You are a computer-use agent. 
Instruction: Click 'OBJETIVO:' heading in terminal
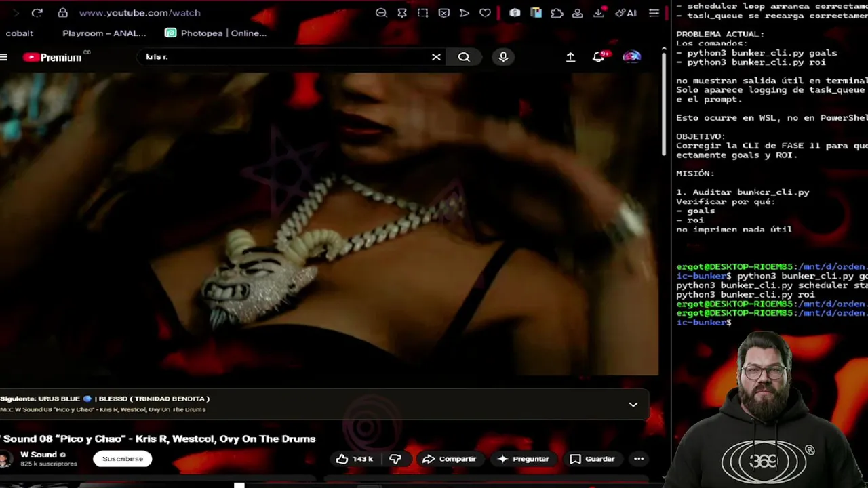tap(701, 136)
